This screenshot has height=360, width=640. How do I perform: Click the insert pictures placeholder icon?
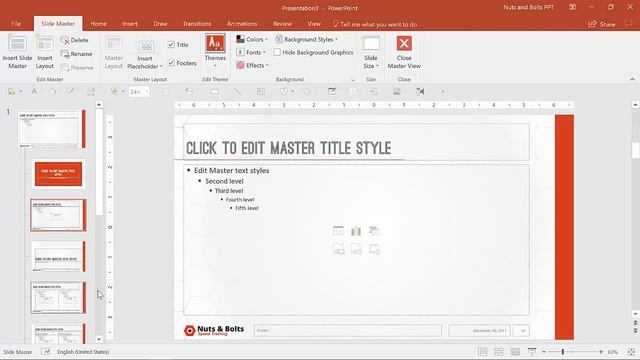click(x=338, y=249)
